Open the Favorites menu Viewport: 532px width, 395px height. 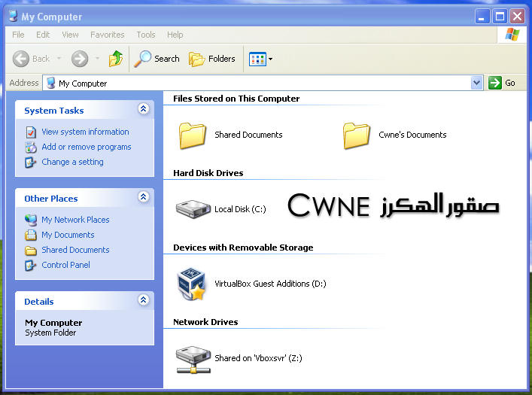pyautogui.click(x=107, y=35)
